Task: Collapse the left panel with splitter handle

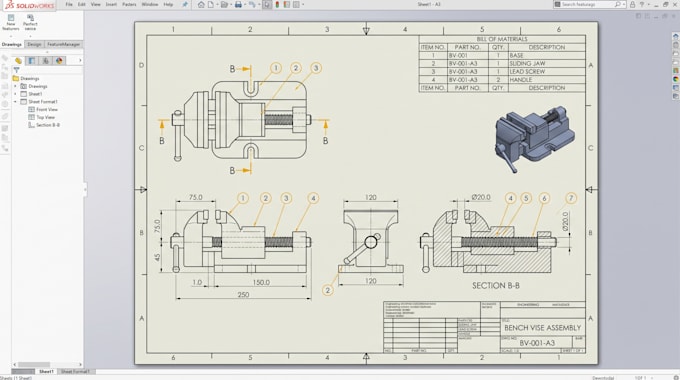Action: click(x=85, y=189)
